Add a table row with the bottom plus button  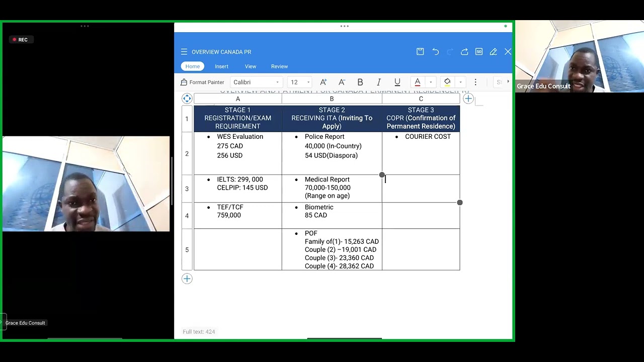(187, 279)
